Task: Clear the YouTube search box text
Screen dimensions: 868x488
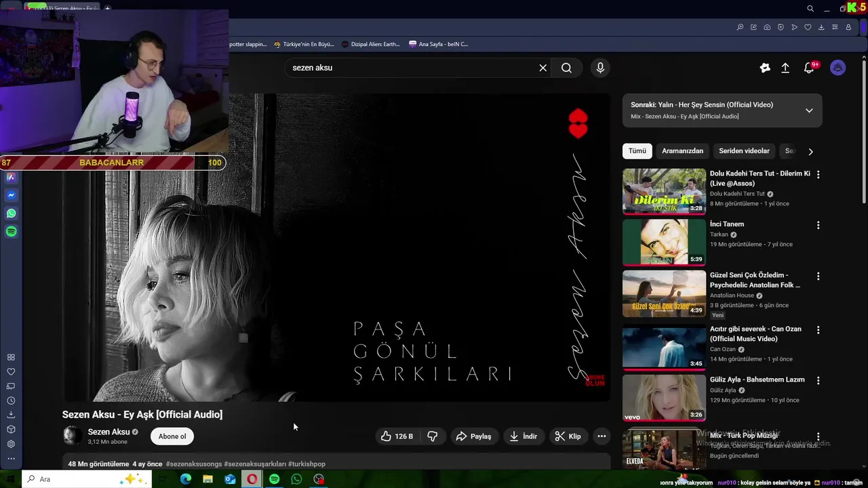Action: pyautogui.click(x=542, y=68)
